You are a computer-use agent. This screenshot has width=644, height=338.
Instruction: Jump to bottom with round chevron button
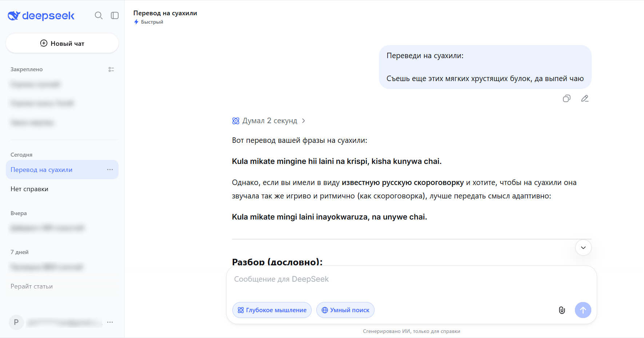tap(583, 248)
